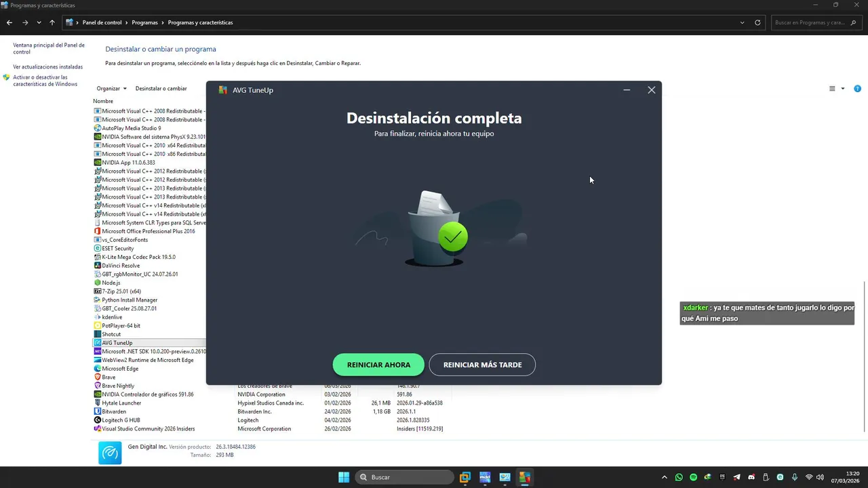
Task: Go forward in Control Panel navigation
Action: [25, 22]
